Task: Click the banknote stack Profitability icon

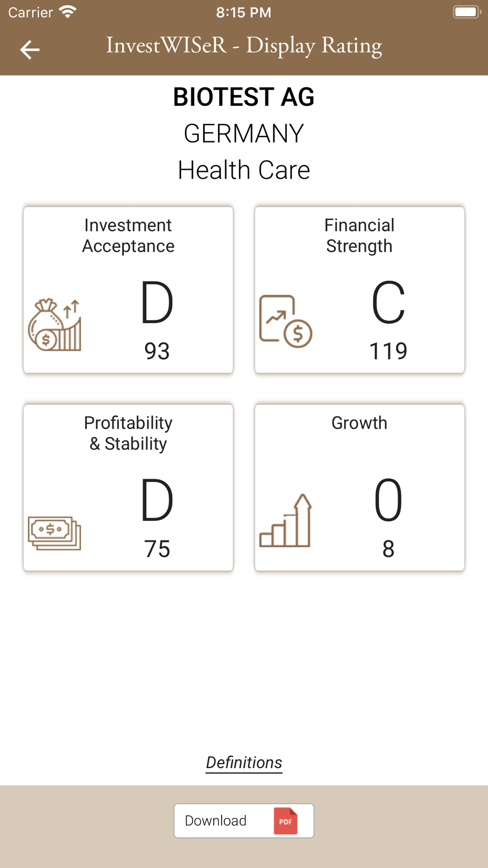Action: tap(55, 533)
